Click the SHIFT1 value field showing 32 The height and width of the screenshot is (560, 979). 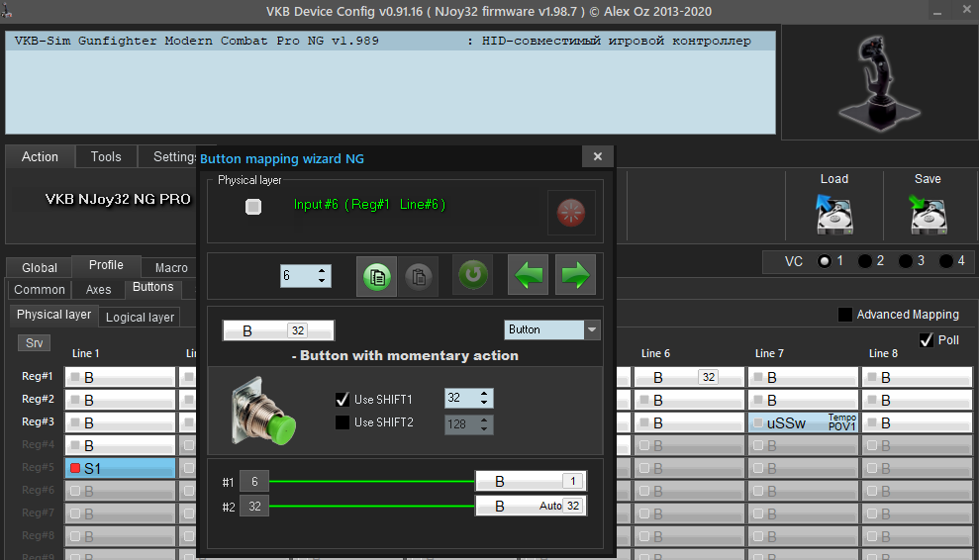click(x=460, y=399)
